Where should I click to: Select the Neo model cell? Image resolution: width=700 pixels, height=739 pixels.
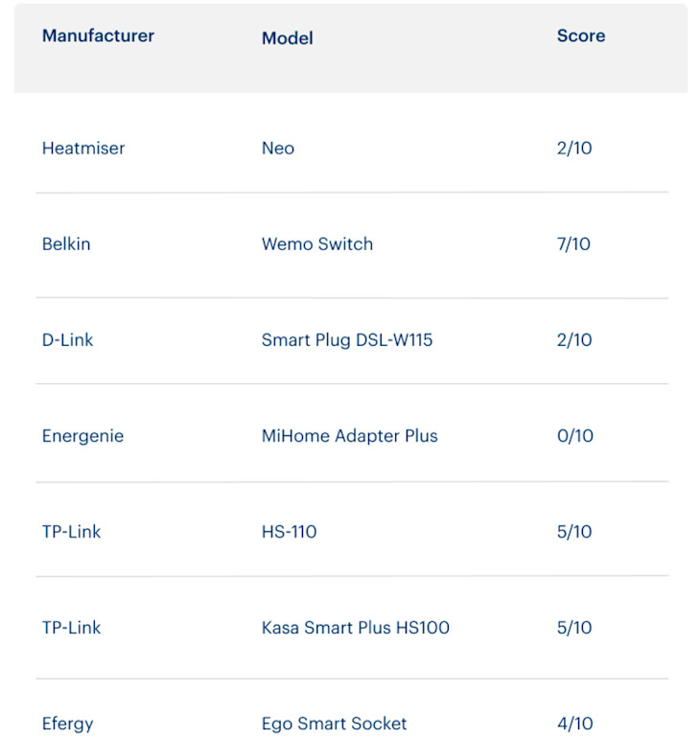coord(278,148)
